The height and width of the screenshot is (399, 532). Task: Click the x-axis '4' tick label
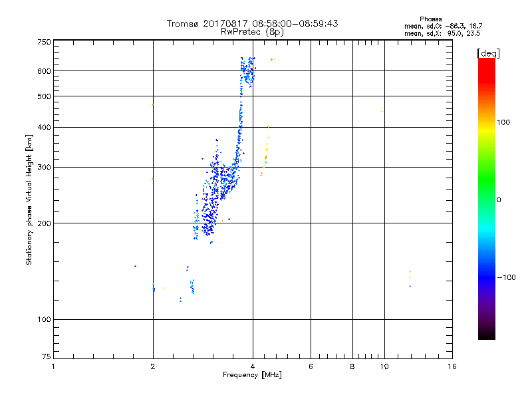[x=253, y=366]
